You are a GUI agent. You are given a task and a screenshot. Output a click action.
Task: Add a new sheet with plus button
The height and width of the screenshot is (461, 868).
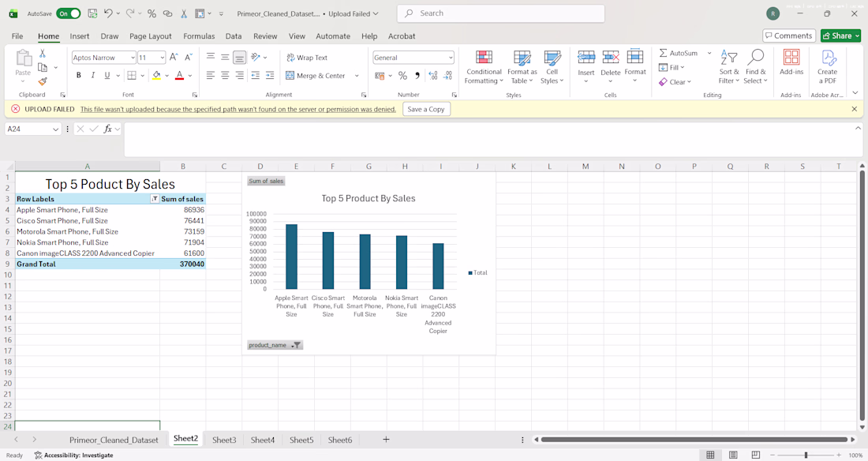pos(386,440)
